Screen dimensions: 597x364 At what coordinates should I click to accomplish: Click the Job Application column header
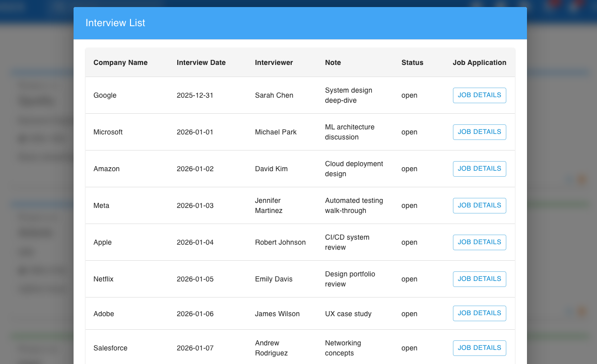[479, 63]
